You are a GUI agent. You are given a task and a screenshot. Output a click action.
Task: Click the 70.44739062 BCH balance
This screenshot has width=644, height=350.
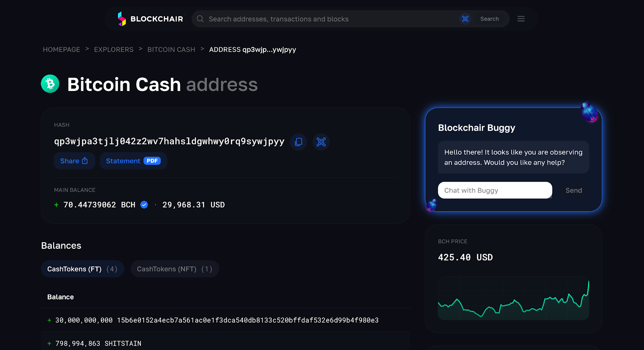tap(99, 205)
